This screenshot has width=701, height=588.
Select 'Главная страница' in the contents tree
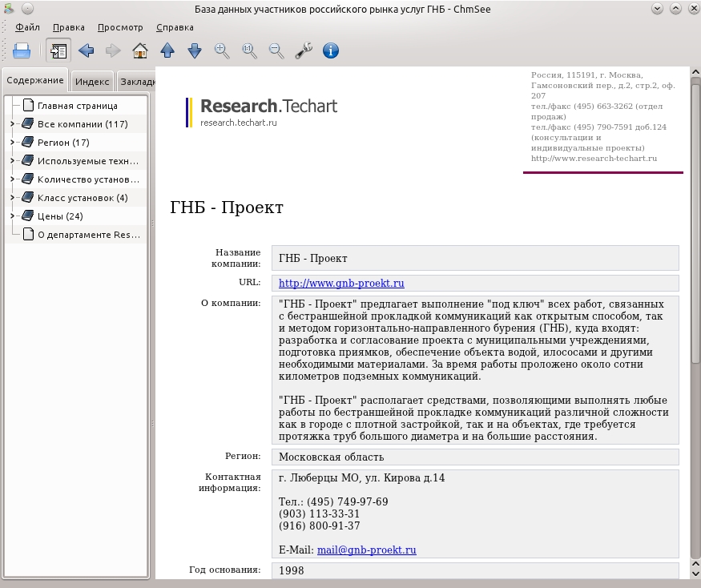click(x=78, y=106)
